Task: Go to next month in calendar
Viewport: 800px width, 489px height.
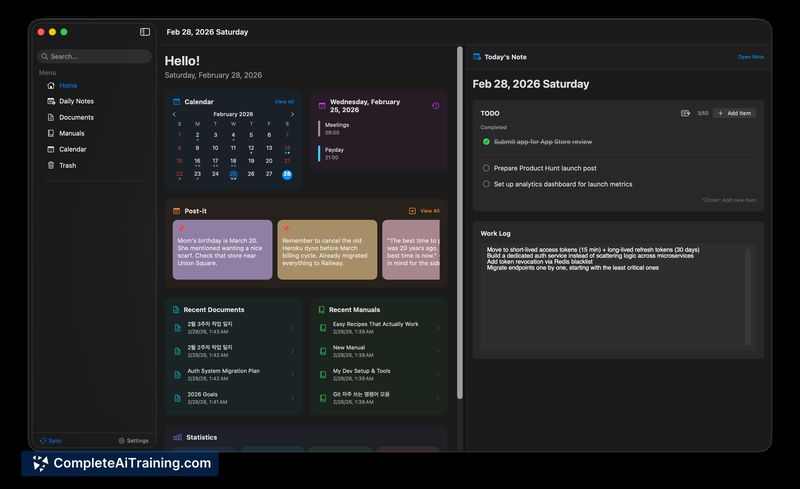Action: [x=292, y=114]
